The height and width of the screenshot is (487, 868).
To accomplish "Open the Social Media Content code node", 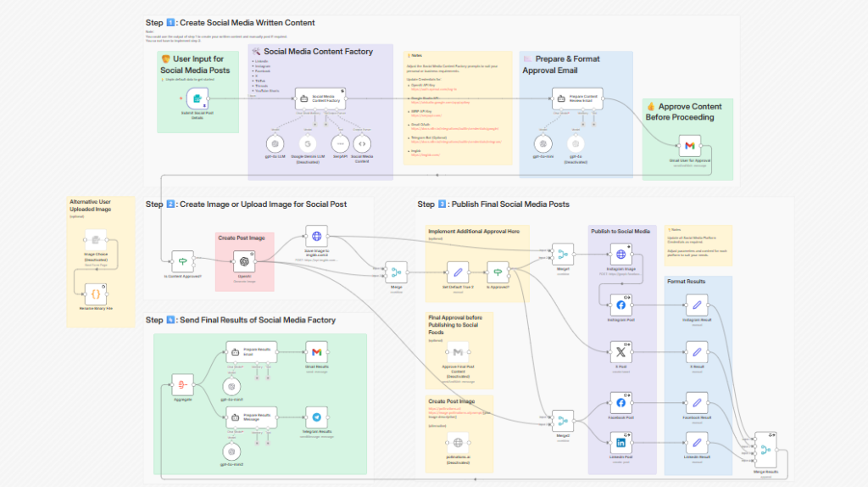I will point(362,144).
